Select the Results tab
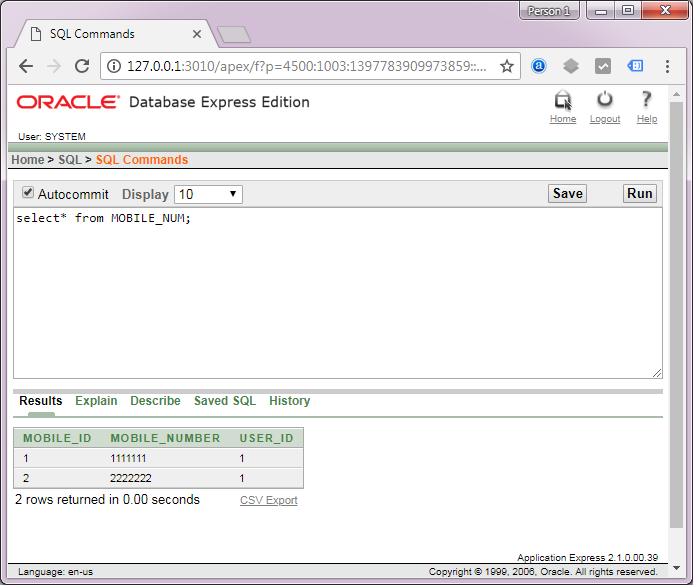Image resolution: width=693 pixels, height=585 pixels. 41,401
